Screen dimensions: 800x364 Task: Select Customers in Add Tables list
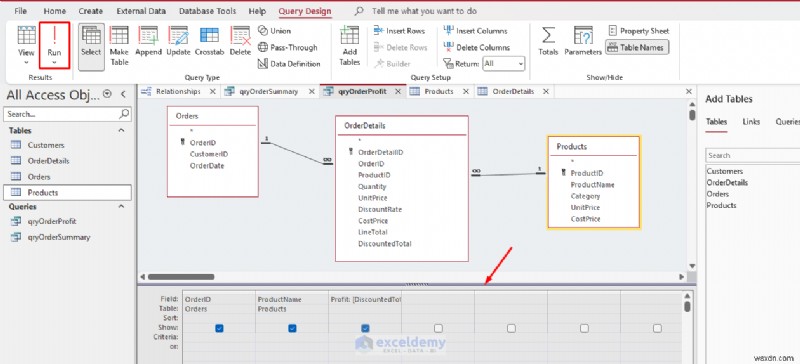[725, 171]
